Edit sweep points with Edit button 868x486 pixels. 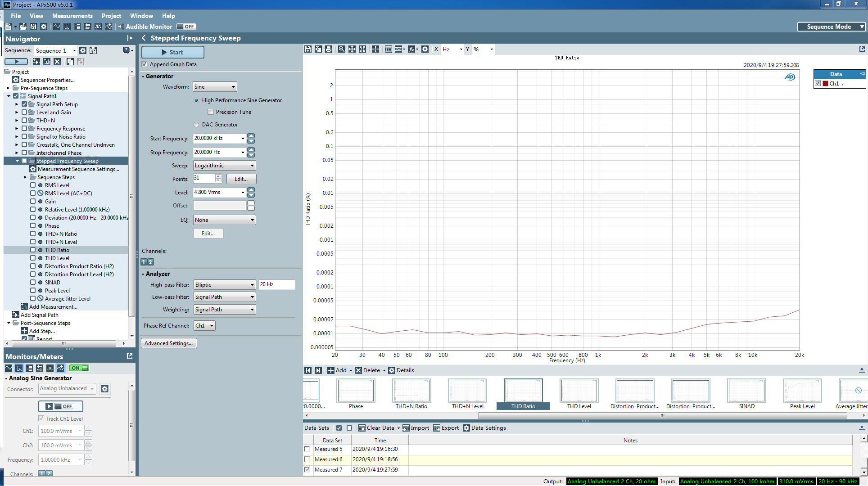241,179
